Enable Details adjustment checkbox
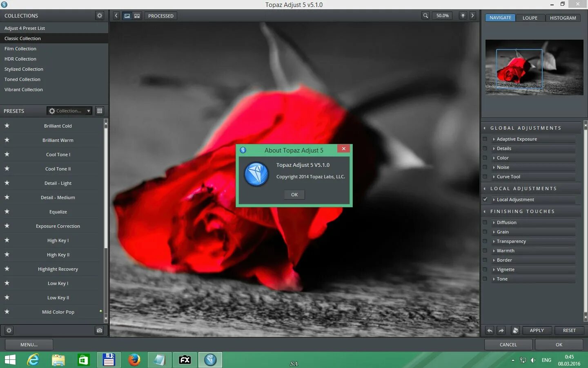 (x=485, y=148)
